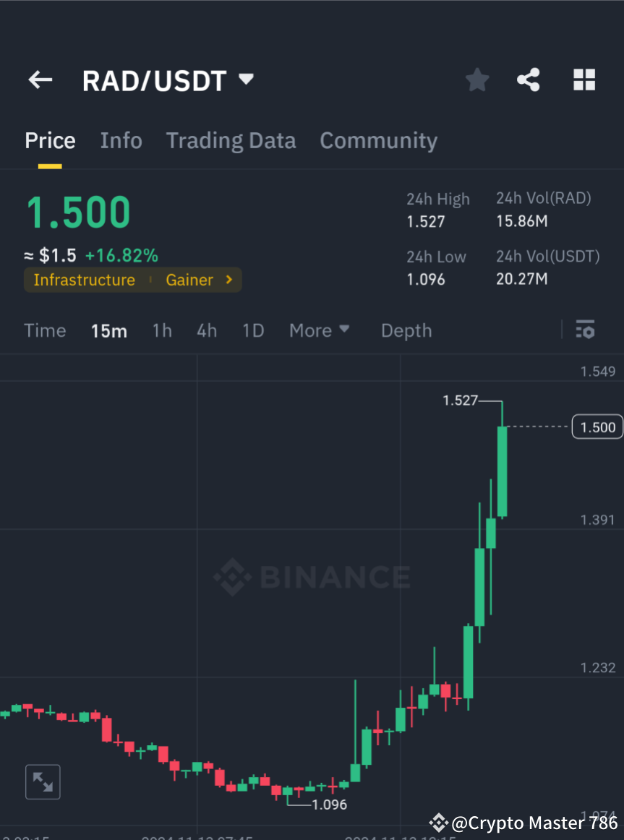Screen dimensions: 624x840
Task: Favorite RAD/USDT using the star icon
Action: [x=476, y=80]
